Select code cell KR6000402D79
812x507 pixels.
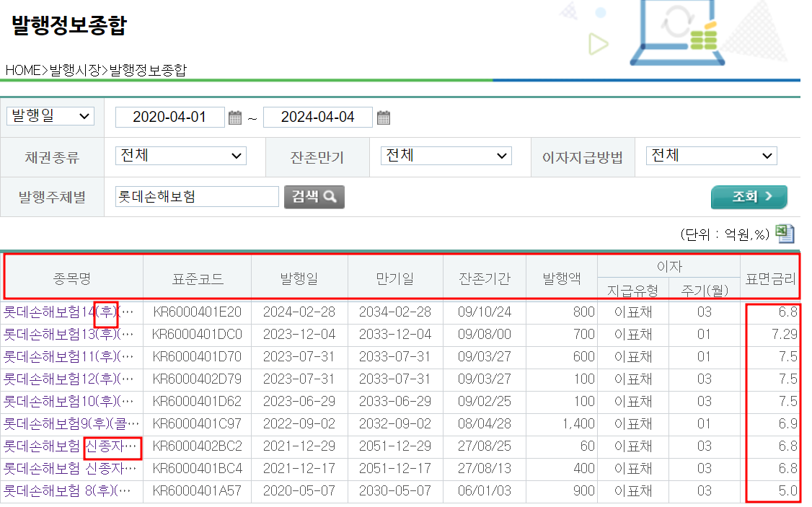coord(198,379)
